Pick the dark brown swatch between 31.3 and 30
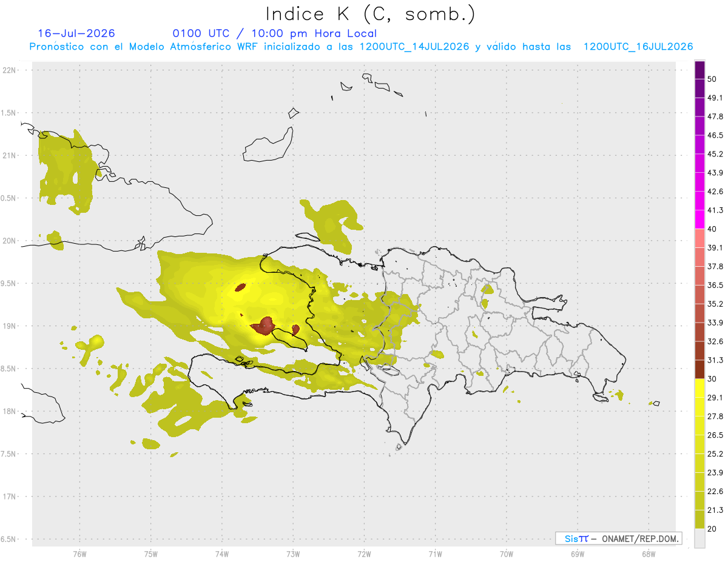The width and height of the screenshot is (728, 562). [699, 369]
